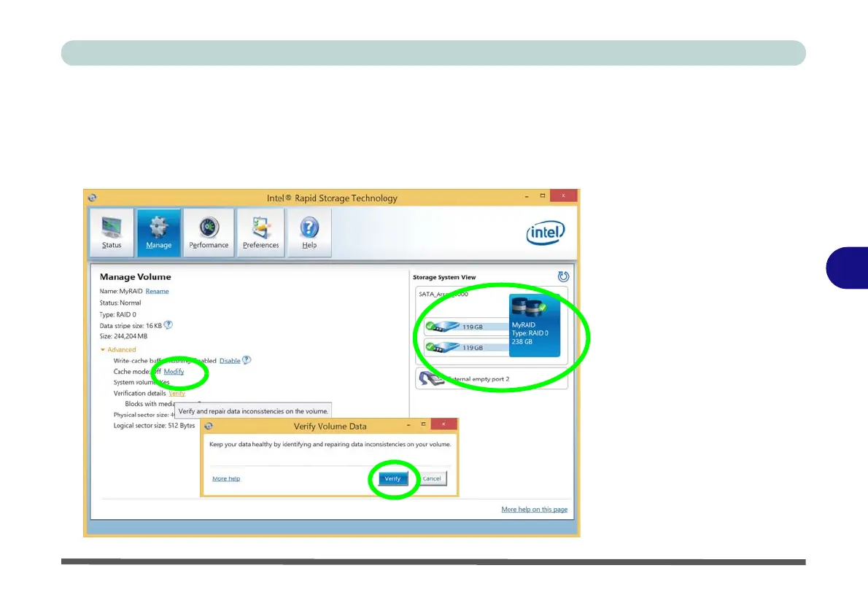Click the app icon in main title bar
The image size is (868, 611).
(x=93, y=198)
